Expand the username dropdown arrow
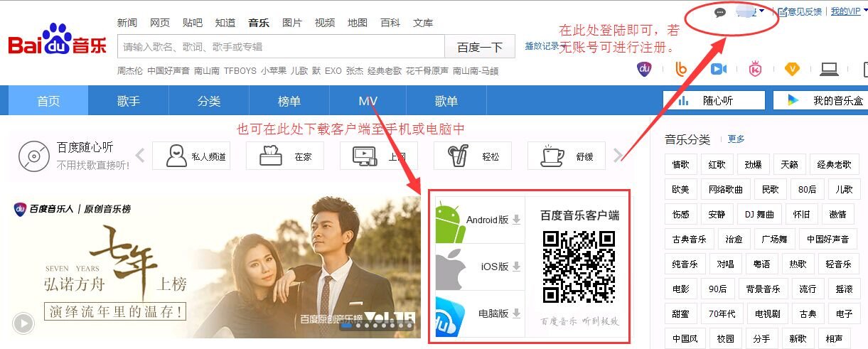The width and height of the screenshot is (868, 349). click(x=761, y=11)
